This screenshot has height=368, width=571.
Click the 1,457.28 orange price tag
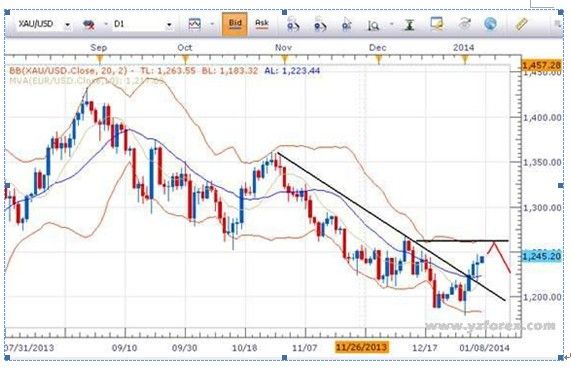pyautogui.click(x=542, y=66)
